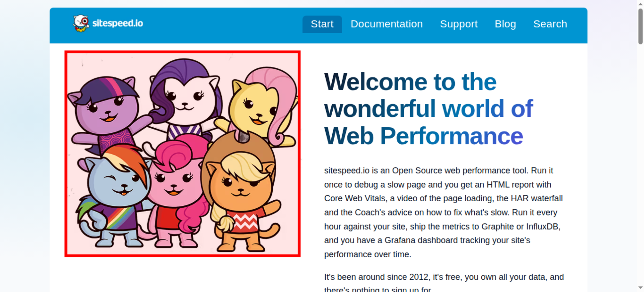Open the Support page from navigation
644x292 pixels.
459,24
